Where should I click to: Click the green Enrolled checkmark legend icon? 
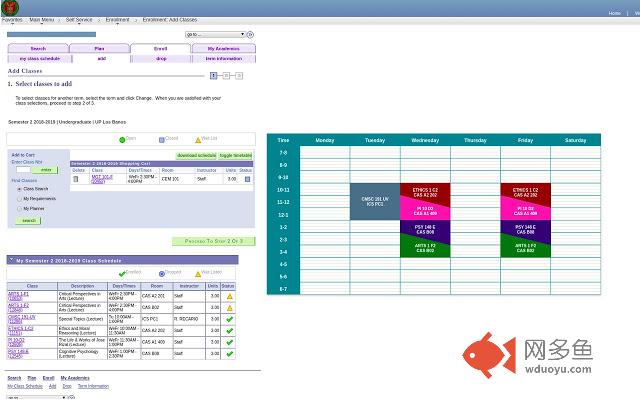click(x=122, y=274)
